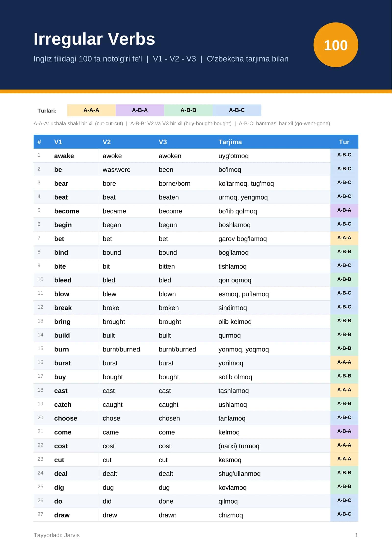Click the translation 'olib kelmoq'
392x554 pixels.
[235, 322]
